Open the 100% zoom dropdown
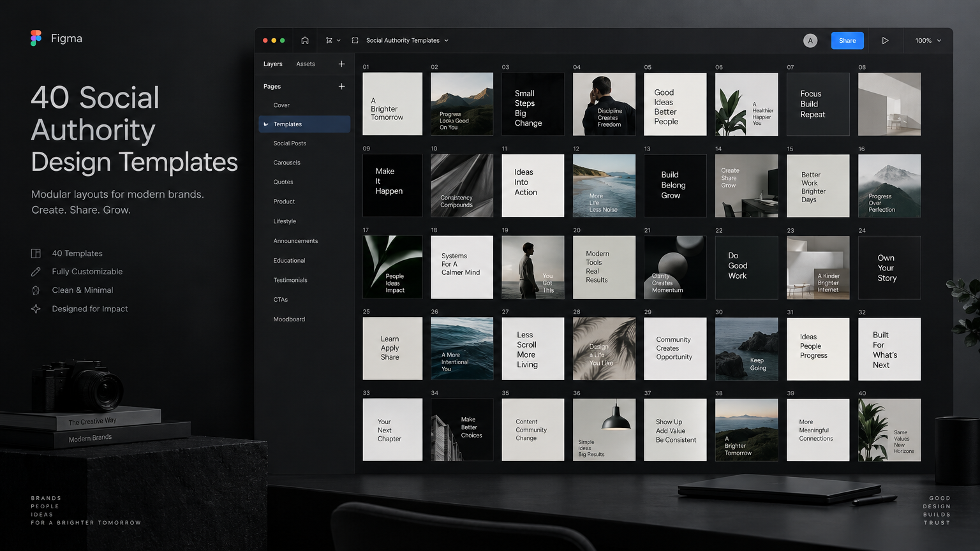This screenshot has height=551, width=980. [x=928, y=40]
